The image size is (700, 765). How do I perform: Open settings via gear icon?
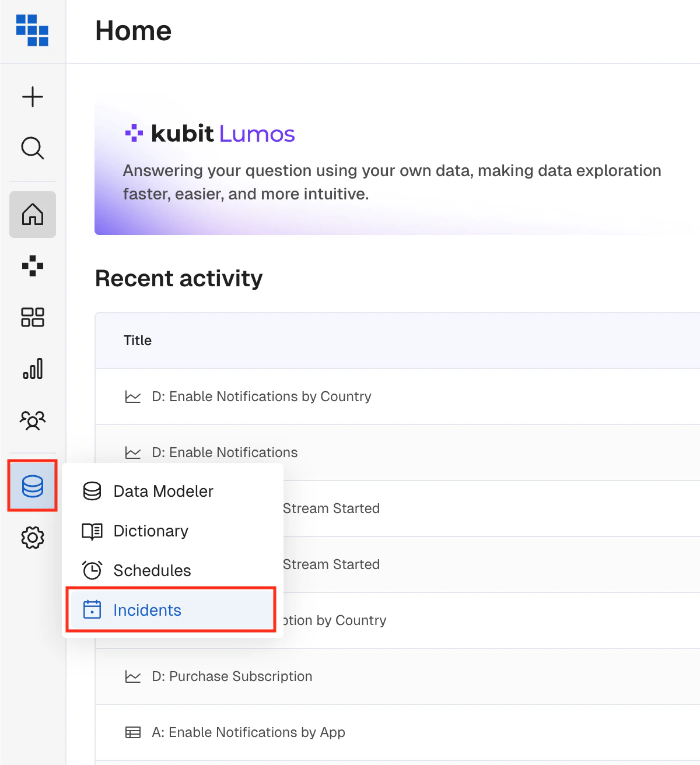(33, 538)
